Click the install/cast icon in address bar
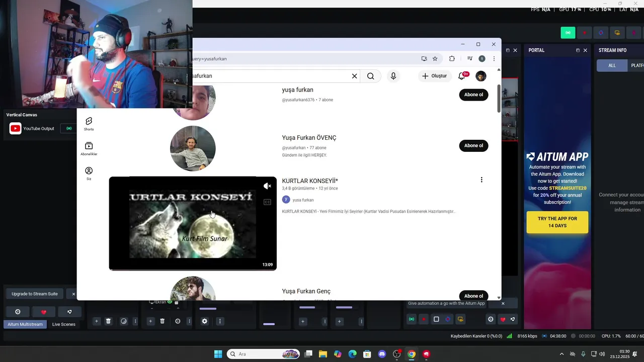644x362 pixels. click(x=424, y=59)
